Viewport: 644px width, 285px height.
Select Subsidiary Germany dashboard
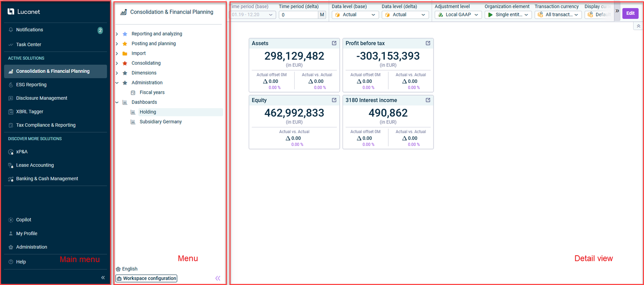[160, 122]
